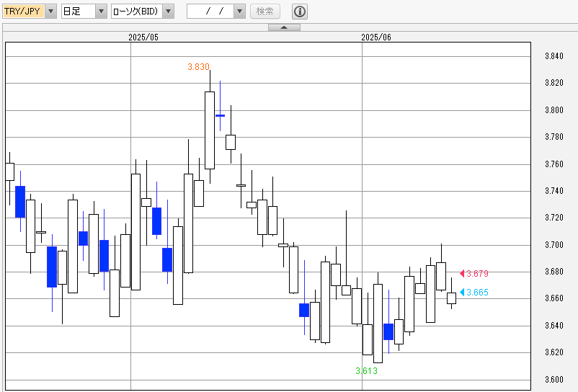The width and height of the screenshot is (578, 392).
Task: Select the ローソク(BID) chart type field
Action: pos(137,12)
